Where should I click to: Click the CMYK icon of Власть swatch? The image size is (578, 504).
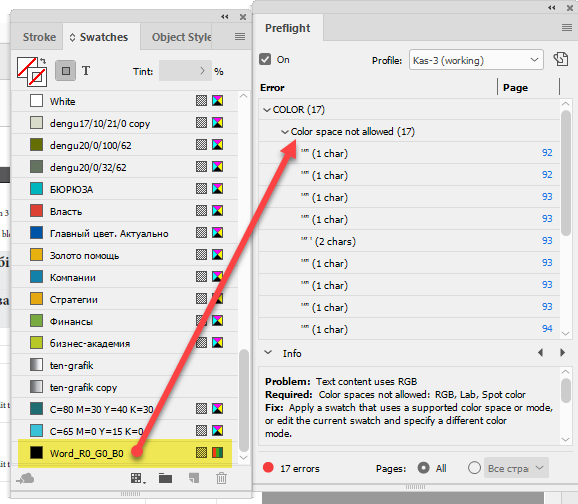coord(217,211)
